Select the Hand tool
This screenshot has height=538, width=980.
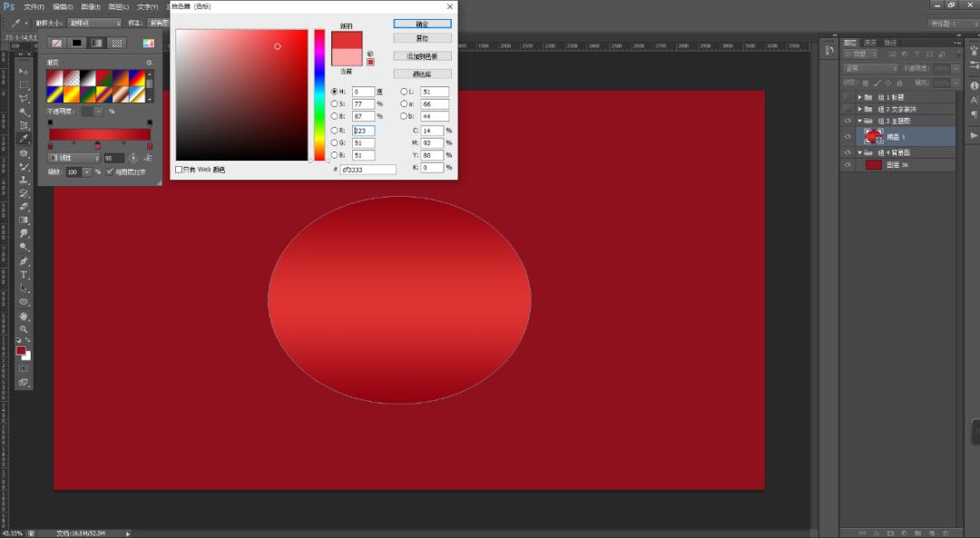click(24, 316)
